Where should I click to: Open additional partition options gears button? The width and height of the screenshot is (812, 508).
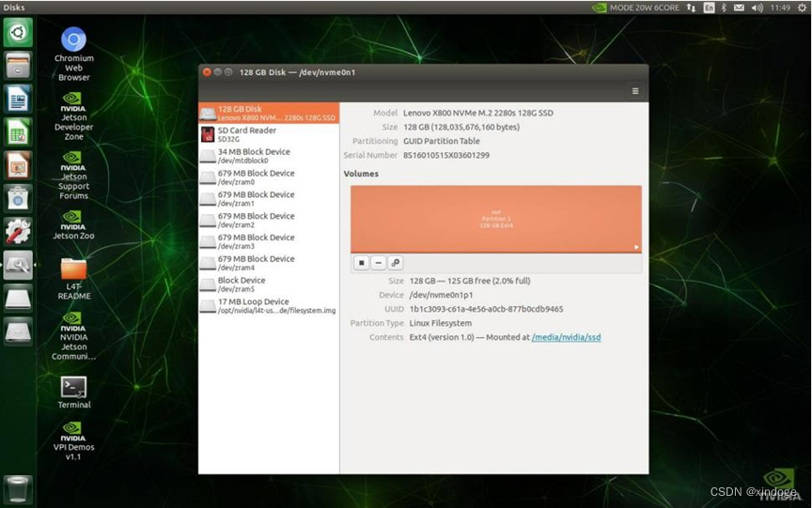click(x=396, y=264)
